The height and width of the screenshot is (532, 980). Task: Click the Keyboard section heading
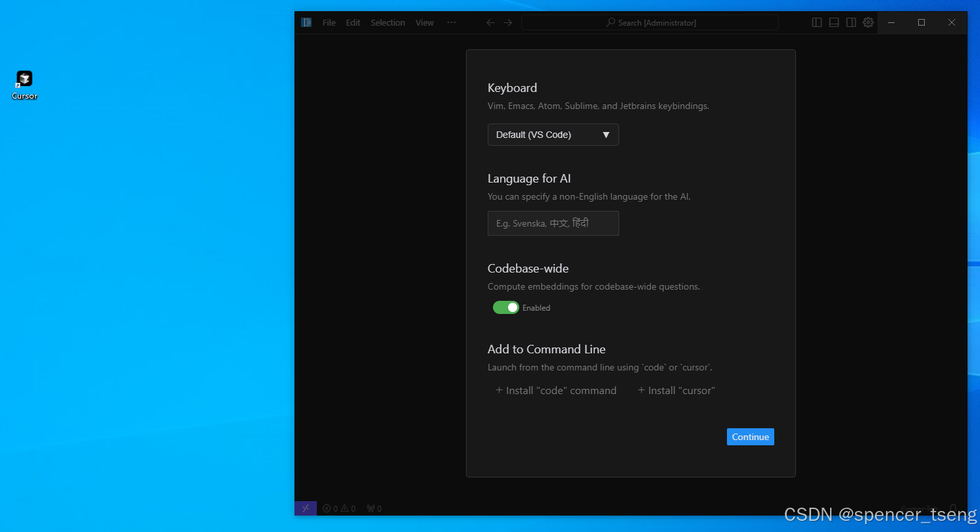point(512,88)
